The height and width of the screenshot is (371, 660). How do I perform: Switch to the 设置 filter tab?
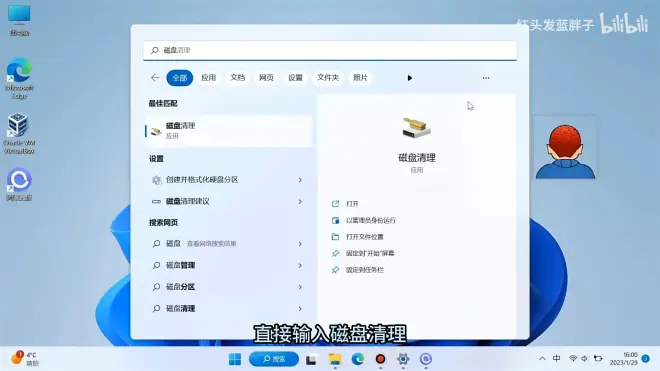point(295,77)
